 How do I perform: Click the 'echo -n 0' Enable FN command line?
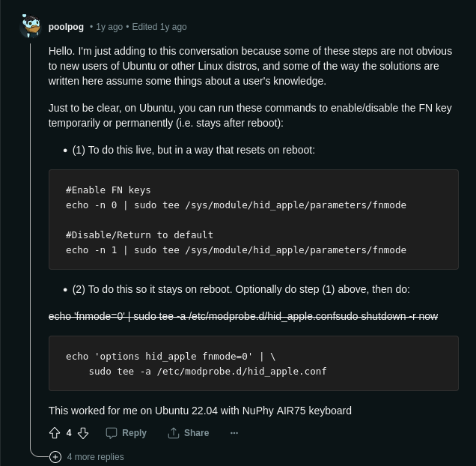pos(236,205)
